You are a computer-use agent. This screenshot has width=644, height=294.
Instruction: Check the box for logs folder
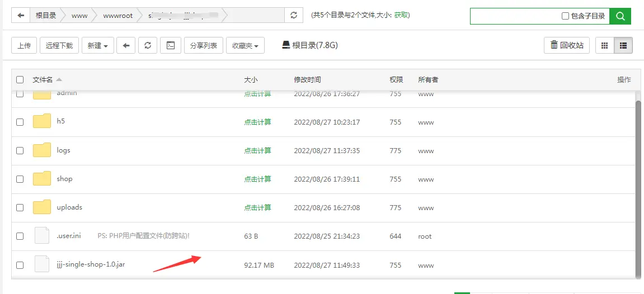(20, 150)
